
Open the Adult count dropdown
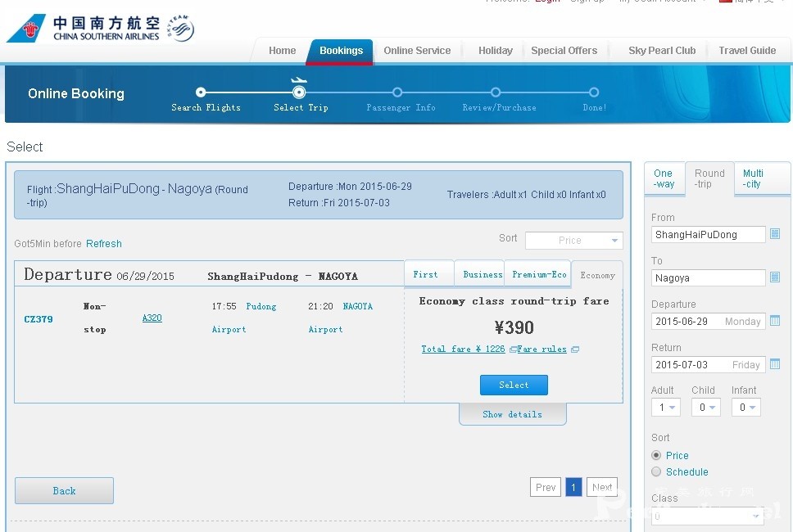coord(665,408)
